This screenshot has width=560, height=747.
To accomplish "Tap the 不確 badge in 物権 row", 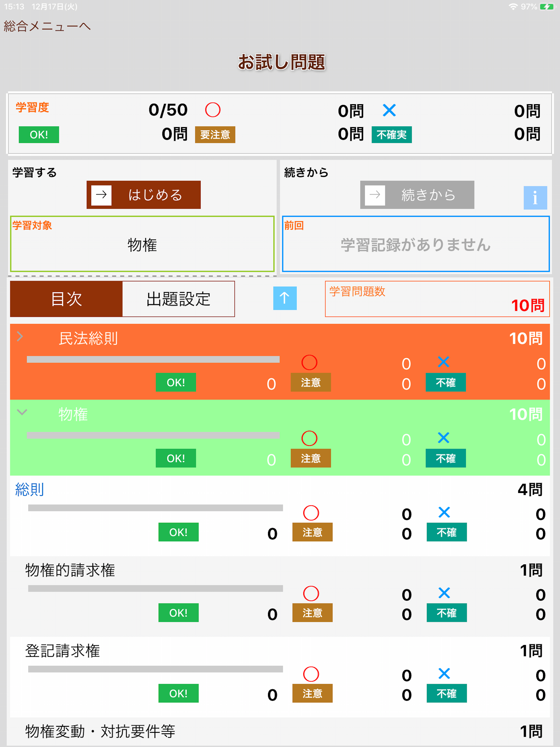I will pyautogui.click(x=445, y=458).
